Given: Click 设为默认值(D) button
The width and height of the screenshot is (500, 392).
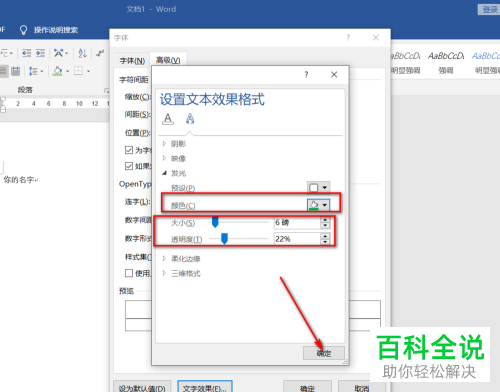Looking at the screenshot, I should [x=142, y=388].
